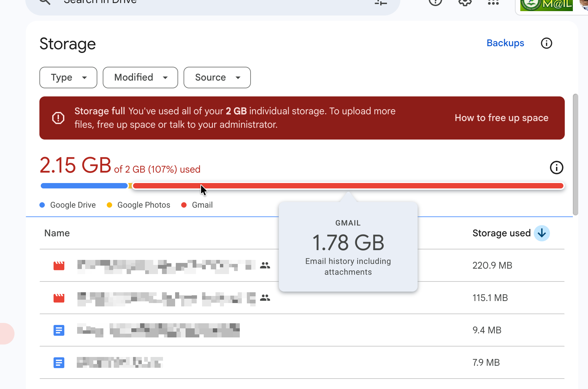Click the Storage used column header
588x389 pixels.
click(501, 233)
